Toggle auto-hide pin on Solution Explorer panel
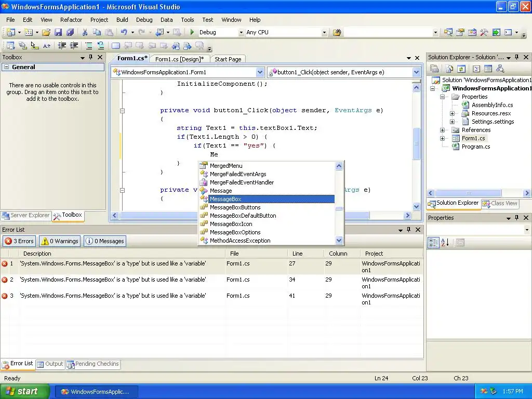The image size is (532, 399). [x=517, y=57]
